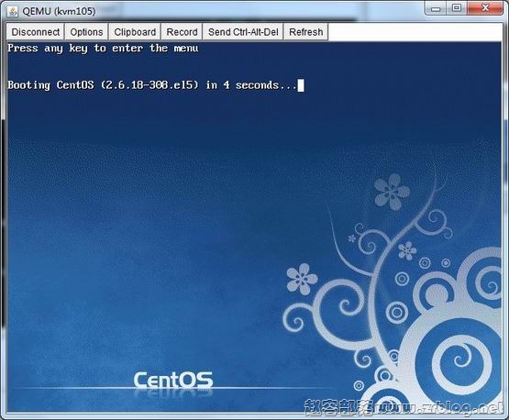Click the large flower atop the swirl artwork
This screenshot has height=420, width=509.
tap(392, 192)
